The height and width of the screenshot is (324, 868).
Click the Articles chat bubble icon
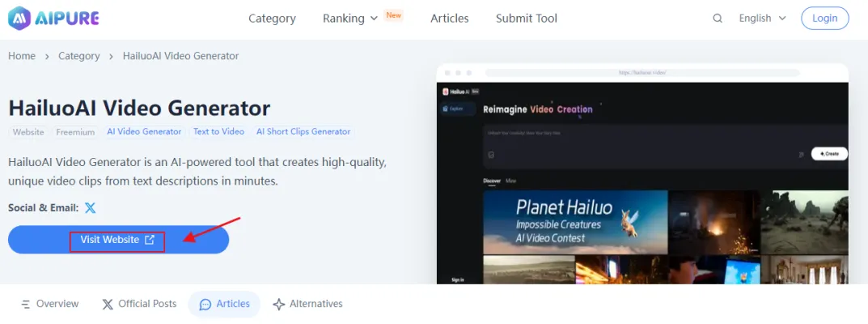(x=205, y=305)
